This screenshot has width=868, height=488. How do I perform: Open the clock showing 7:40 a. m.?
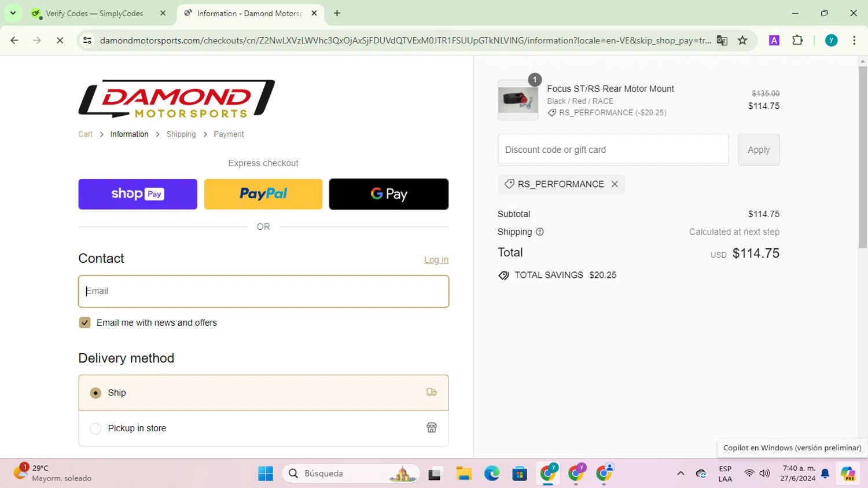[x=798, y=473]
